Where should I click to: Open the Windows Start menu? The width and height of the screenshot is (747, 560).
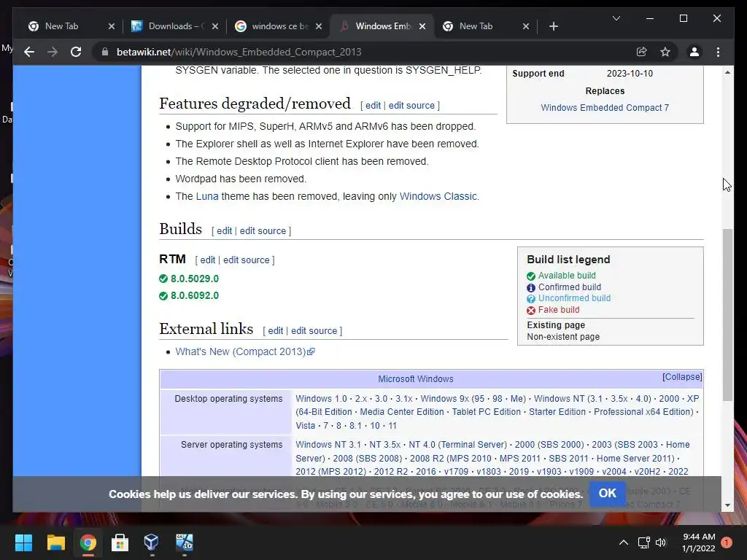tap(23, 542)
